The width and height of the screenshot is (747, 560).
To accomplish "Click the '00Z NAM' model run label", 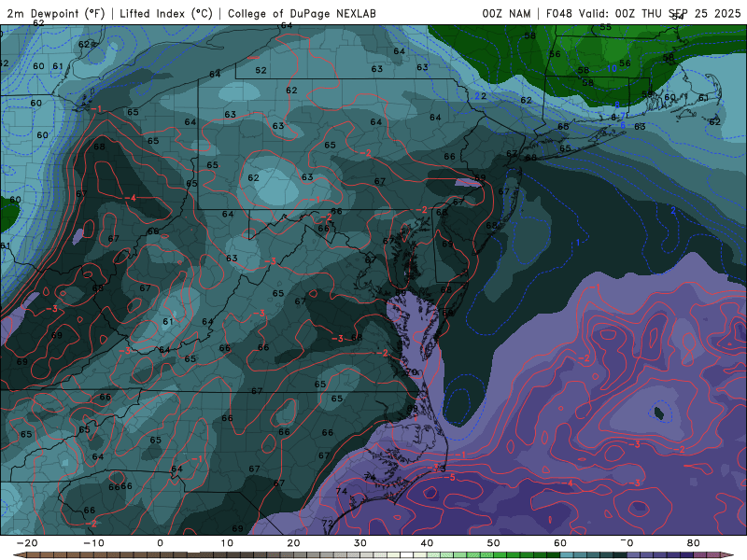I will click(506, 13).
